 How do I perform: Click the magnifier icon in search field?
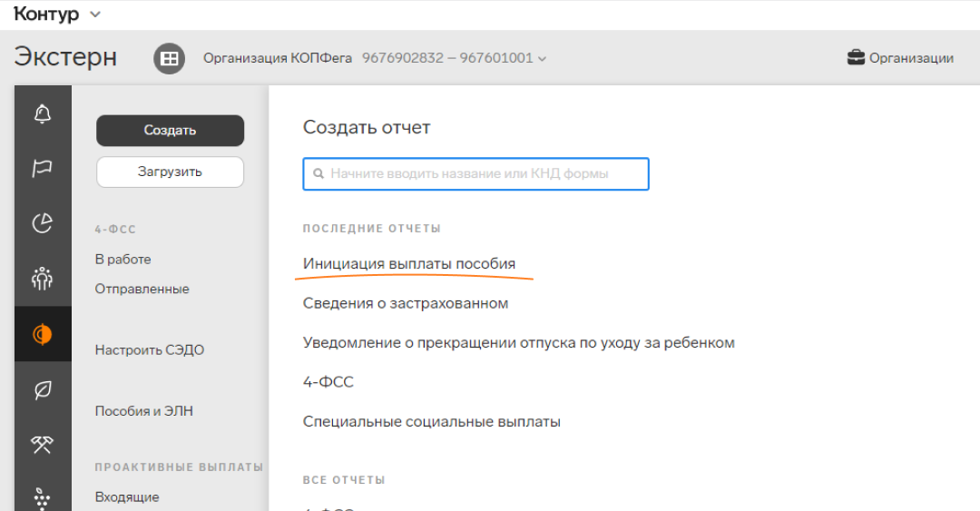[x=318, y=174]
